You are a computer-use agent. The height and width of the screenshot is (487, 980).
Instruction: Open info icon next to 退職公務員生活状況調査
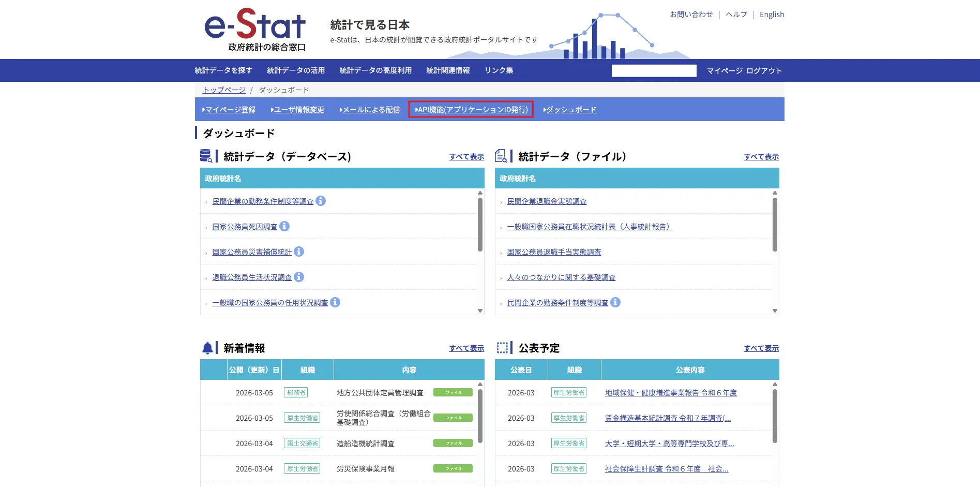pyautogui.click(x=299, y=277)
